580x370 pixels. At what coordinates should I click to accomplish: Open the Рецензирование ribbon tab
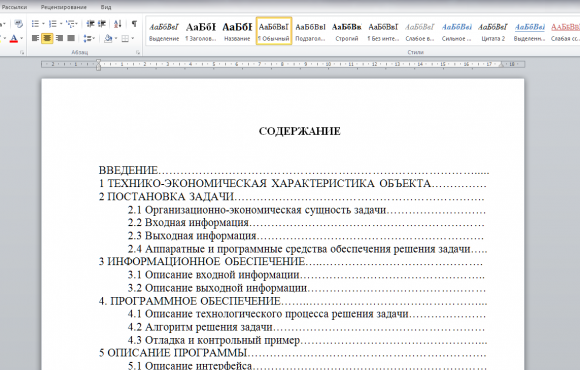click(64, 7)
